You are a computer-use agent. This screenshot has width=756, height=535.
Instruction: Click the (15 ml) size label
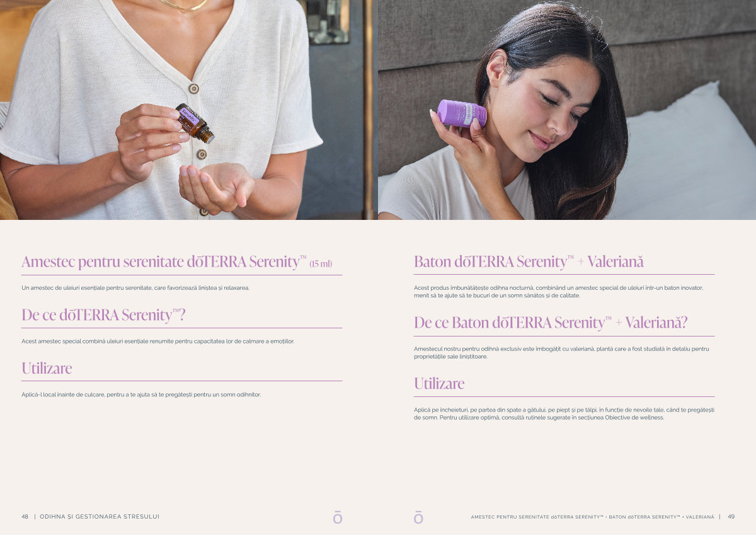321,263
